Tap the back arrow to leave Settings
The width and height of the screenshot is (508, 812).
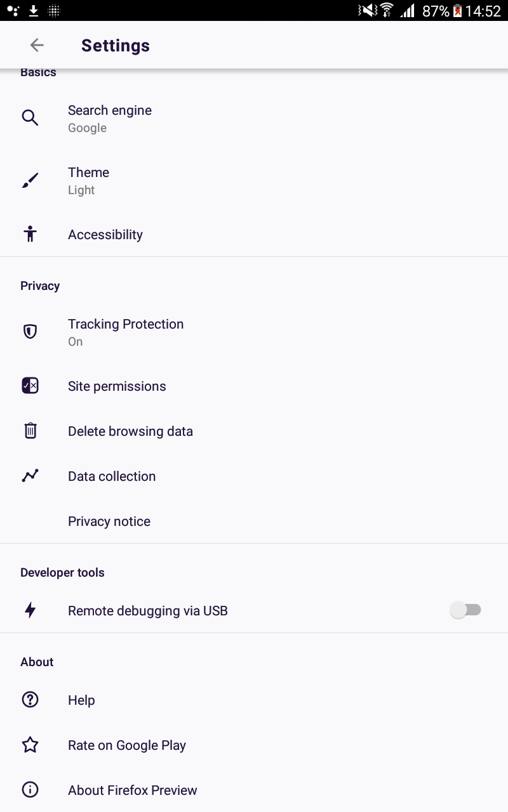pos(37,45)
